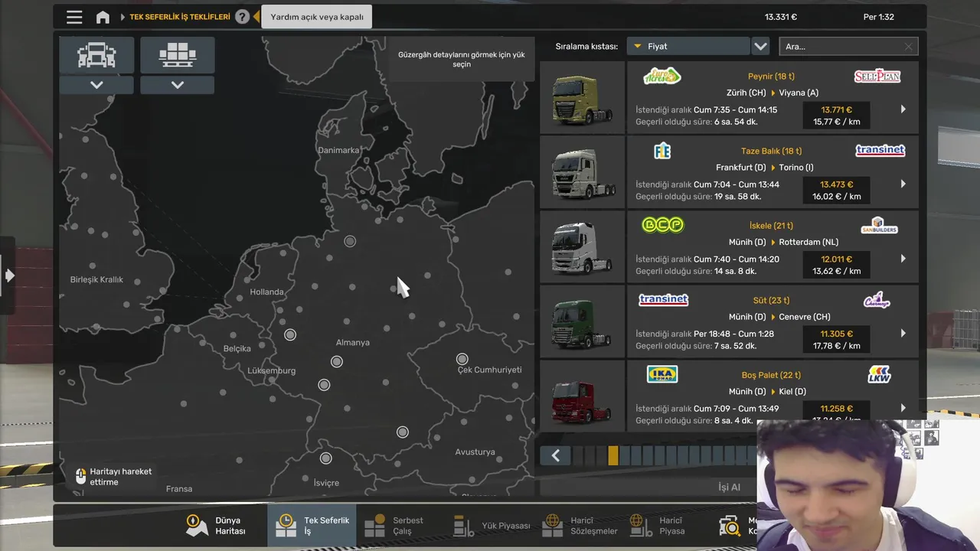Click the price 13.771 € offer

[x=836, y=110]
